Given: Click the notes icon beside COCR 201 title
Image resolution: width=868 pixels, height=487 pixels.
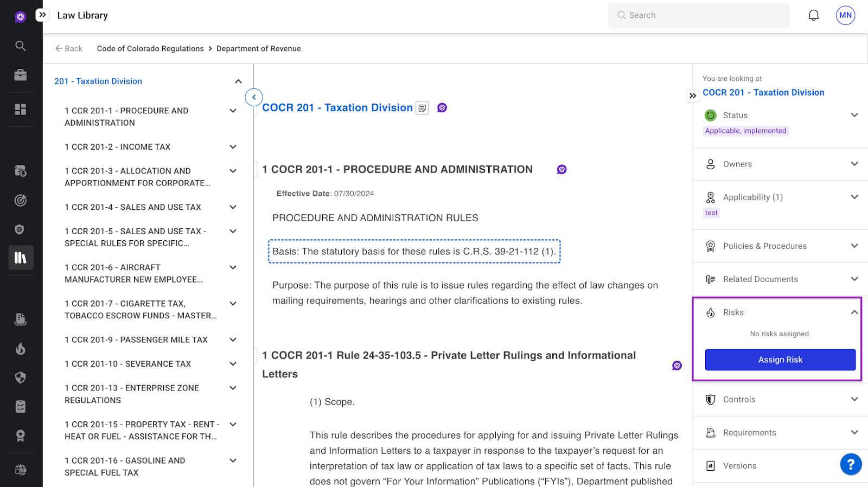Looking at the screenshot, I should [x=422, y=108].
